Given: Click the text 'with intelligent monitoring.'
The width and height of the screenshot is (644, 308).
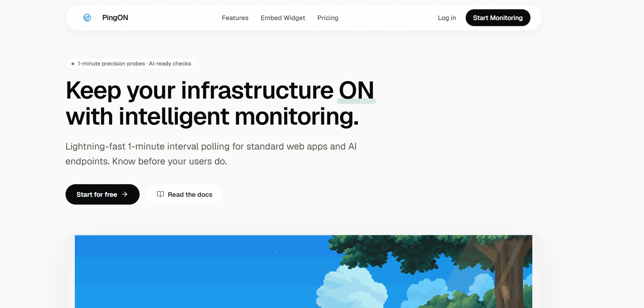Looking at the screenshot, I should tap(212, 117).
